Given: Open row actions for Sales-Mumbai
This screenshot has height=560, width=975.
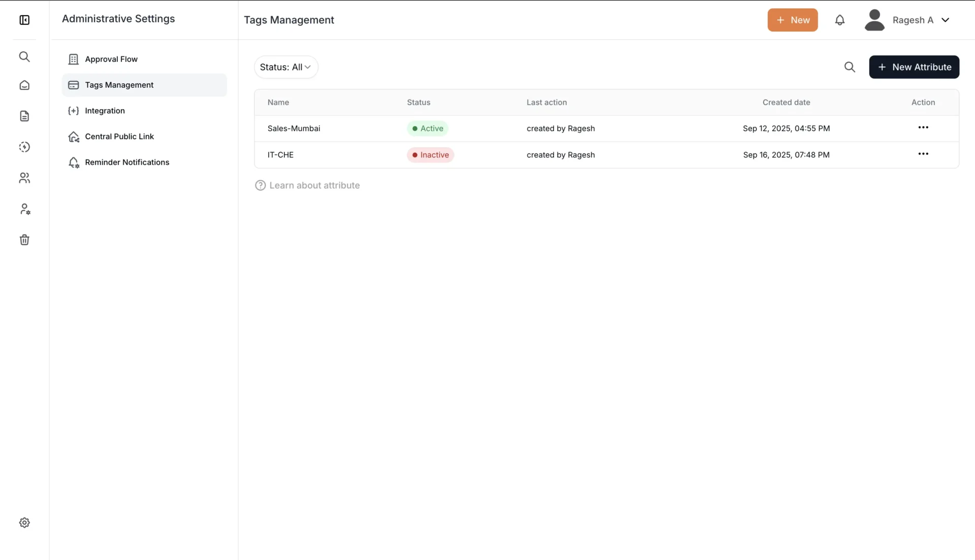Looking at the screenshot, I should click(923, 127).
